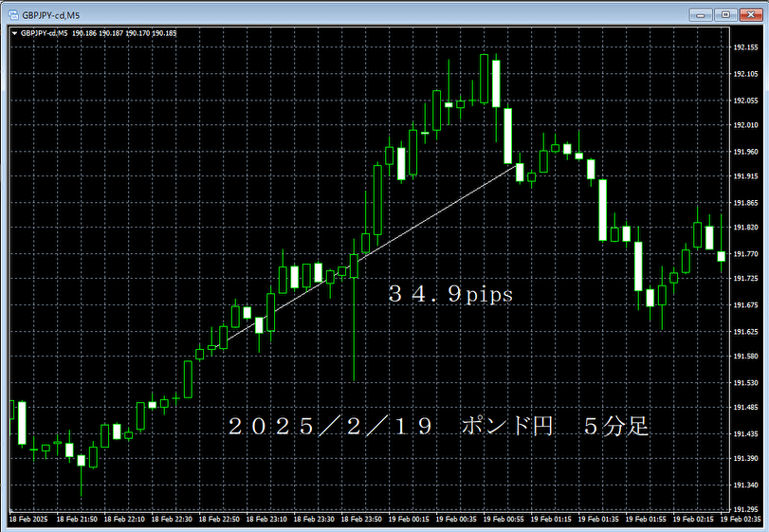Screen dimensions: 769x532
Task: Click the 191.485 price axis label
Action: [745, 408]
